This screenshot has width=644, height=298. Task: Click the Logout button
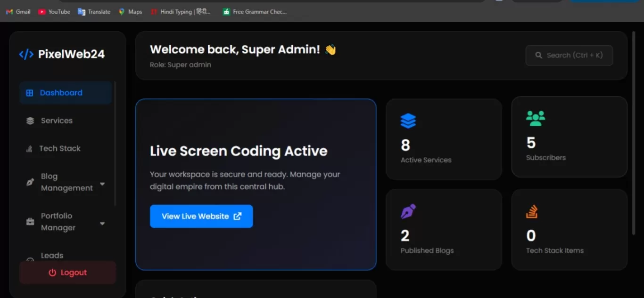point(67,273)
